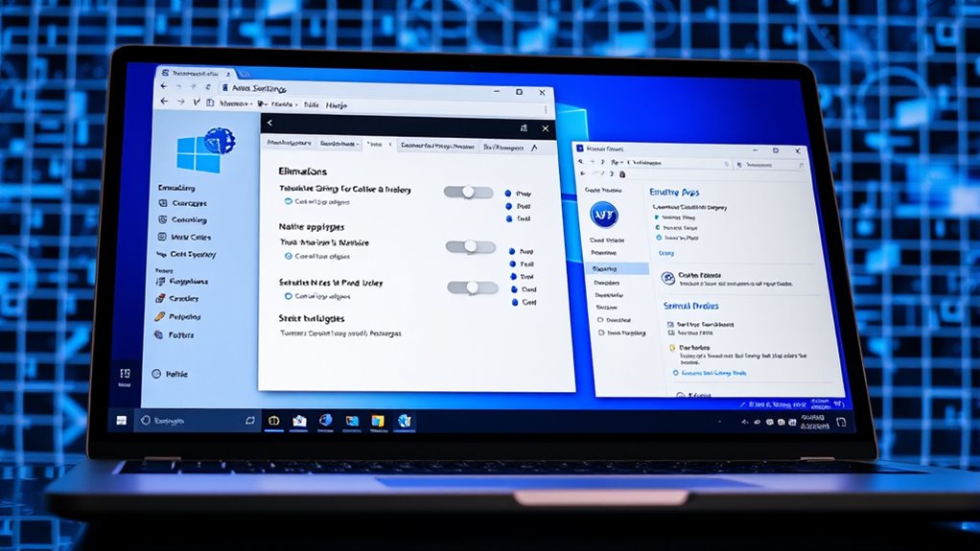Toggle the third switch in the dialog
This screenshot has width=980, height=551.
pyautogui.click(x=472, y=287)
